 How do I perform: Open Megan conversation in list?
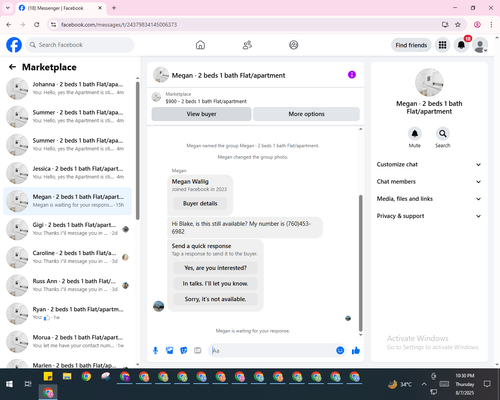pos(67,201)
